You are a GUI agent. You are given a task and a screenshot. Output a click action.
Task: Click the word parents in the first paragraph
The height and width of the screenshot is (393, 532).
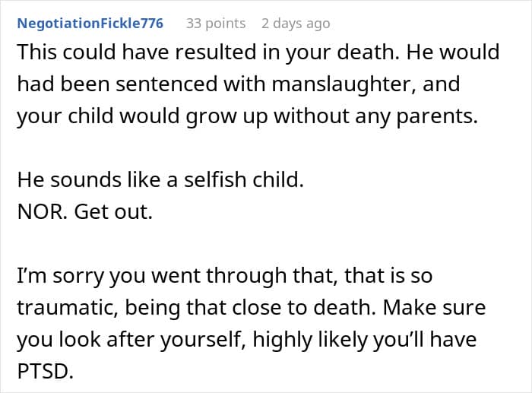(437, 116)
